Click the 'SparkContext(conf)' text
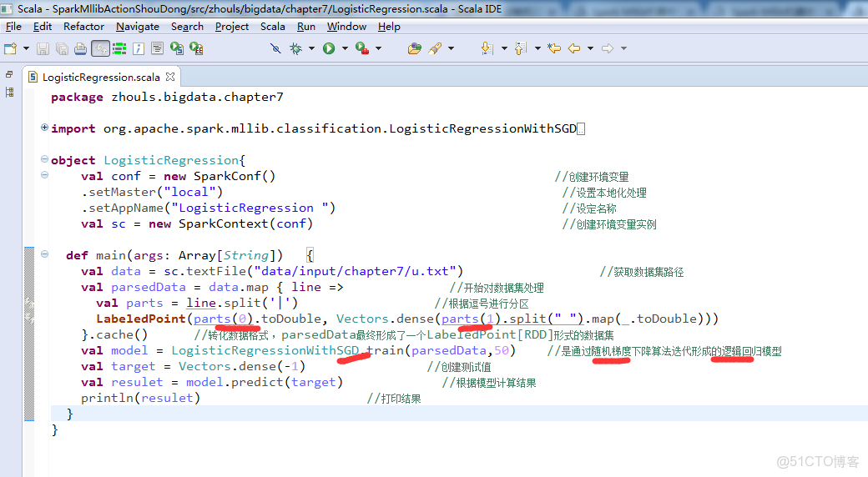Image resolution: width=868 pixels, height=477 pixels. [x=245, y=223]
